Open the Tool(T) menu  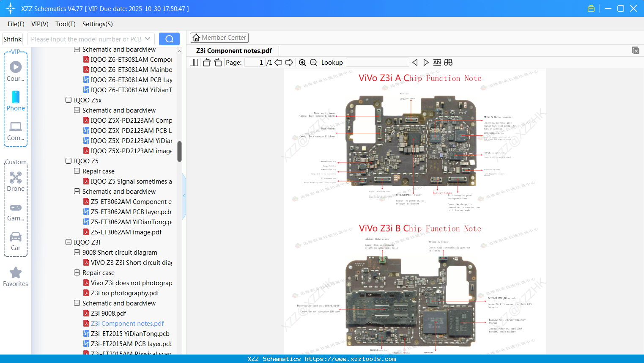coord(65,24)
